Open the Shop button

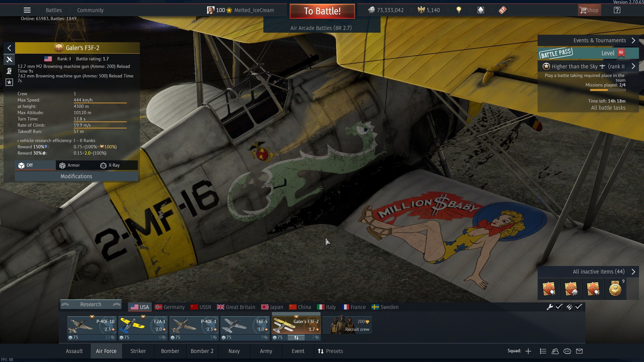click(589, 10)
